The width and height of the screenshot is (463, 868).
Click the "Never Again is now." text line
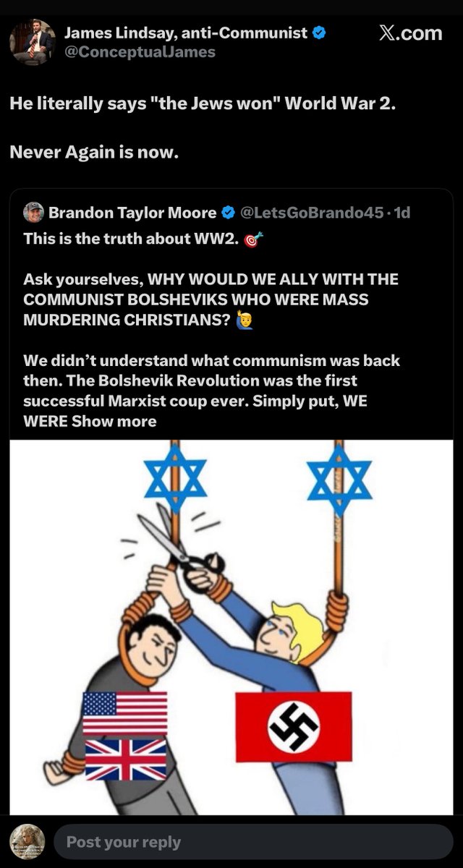click(x=93, y=153)
